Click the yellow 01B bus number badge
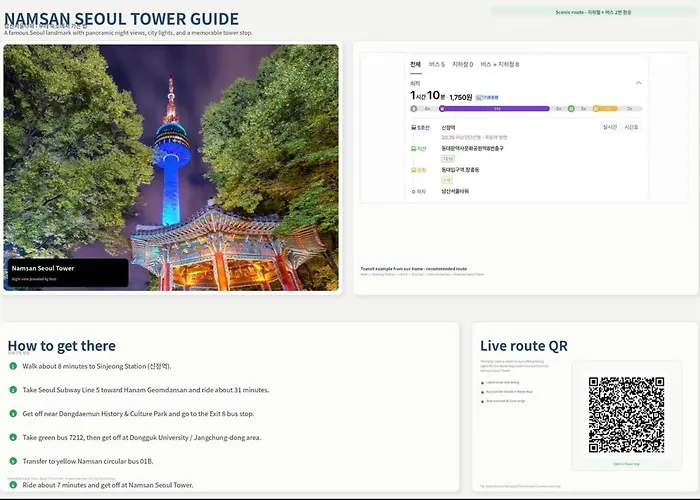The image size is (700, 500). [x=447, y=180]
